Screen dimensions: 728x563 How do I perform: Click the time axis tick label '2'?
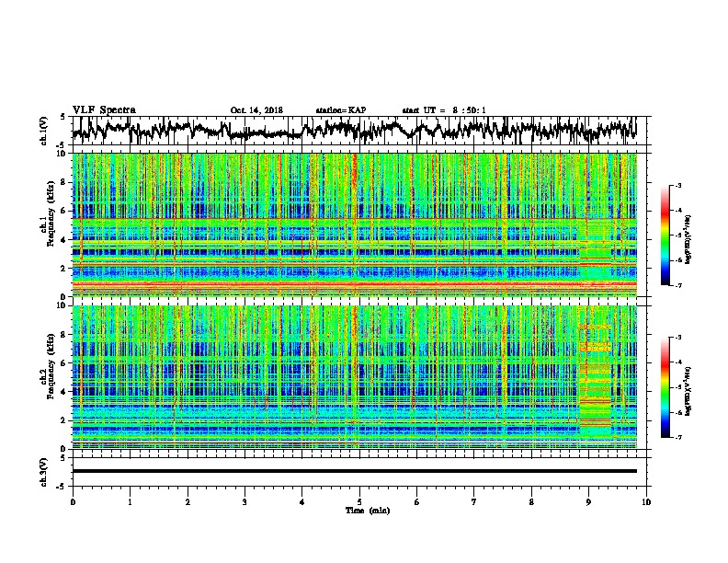(188, 502)
